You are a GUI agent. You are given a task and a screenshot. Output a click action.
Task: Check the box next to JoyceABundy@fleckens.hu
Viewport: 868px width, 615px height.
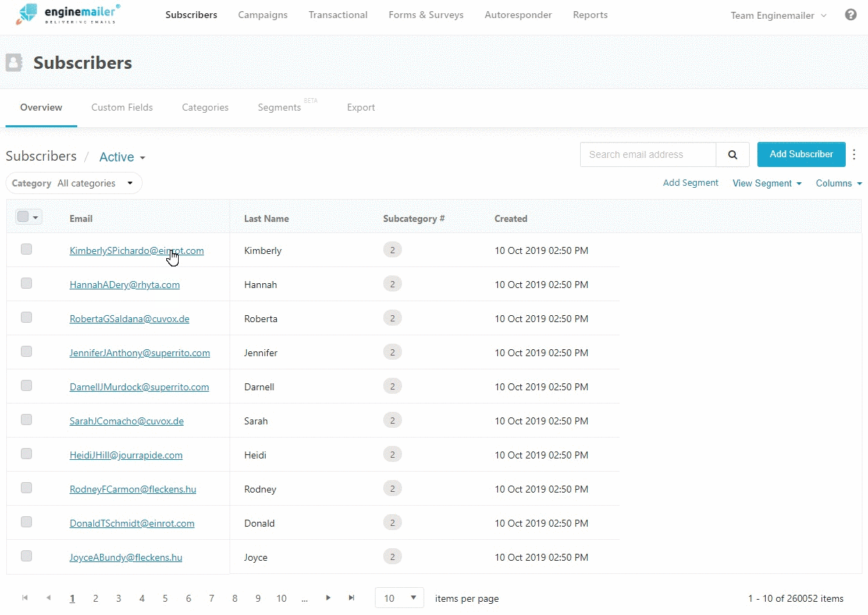(x=26, y=556)
